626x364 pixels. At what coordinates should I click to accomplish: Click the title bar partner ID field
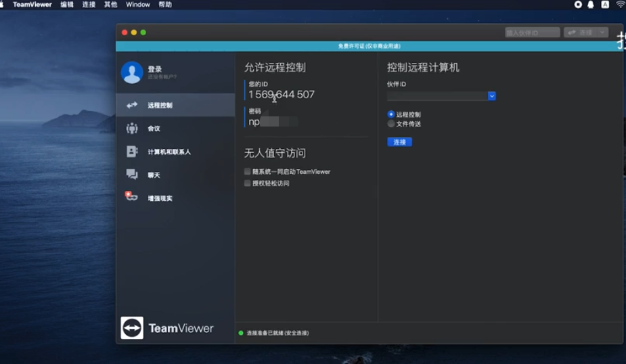(532, 32)
